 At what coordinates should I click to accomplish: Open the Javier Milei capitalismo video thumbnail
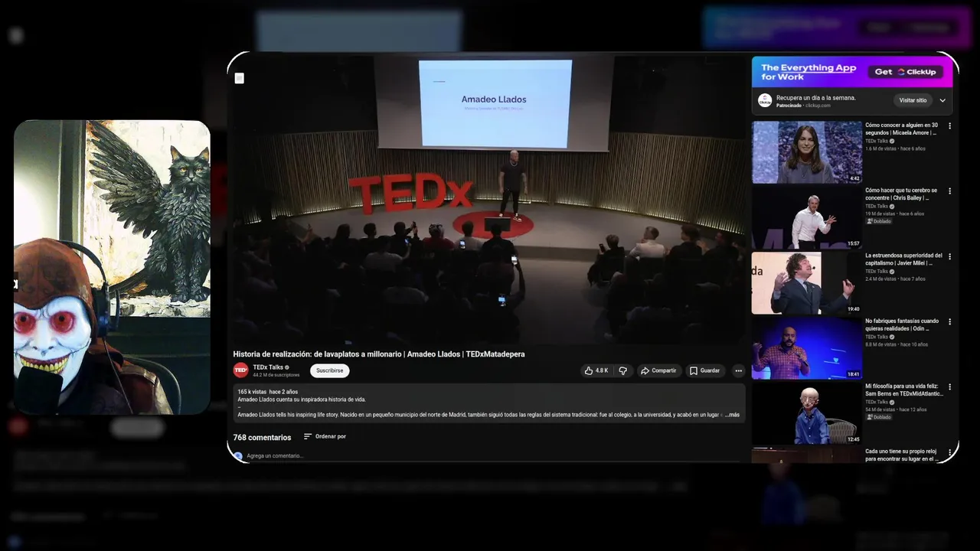(807, 283)
